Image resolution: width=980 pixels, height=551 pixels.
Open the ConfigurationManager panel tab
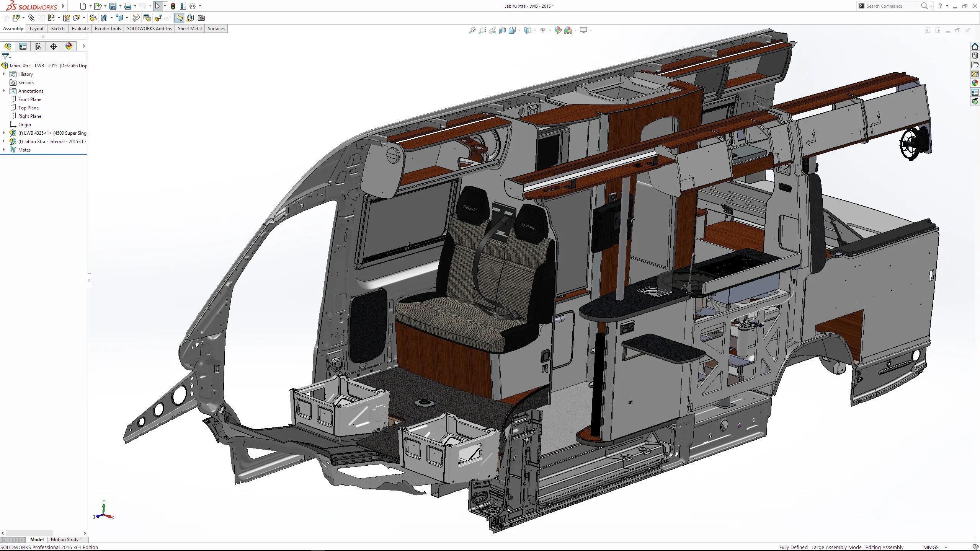click(38, 46)
